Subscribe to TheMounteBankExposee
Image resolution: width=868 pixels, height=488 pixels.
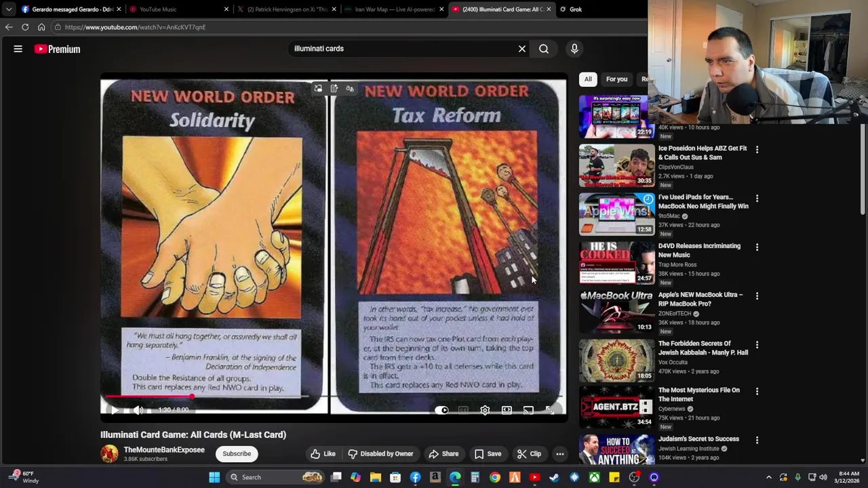click(x=237, y=453)
